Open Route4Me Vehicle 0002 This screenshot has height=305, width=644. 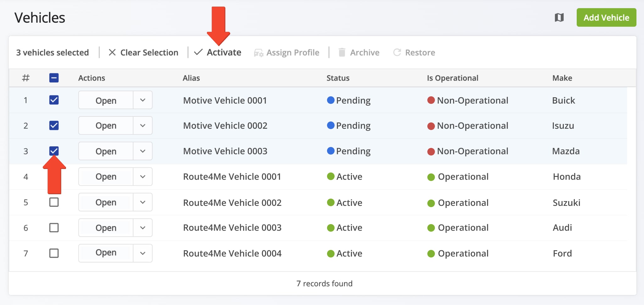(x=106, y=202)
